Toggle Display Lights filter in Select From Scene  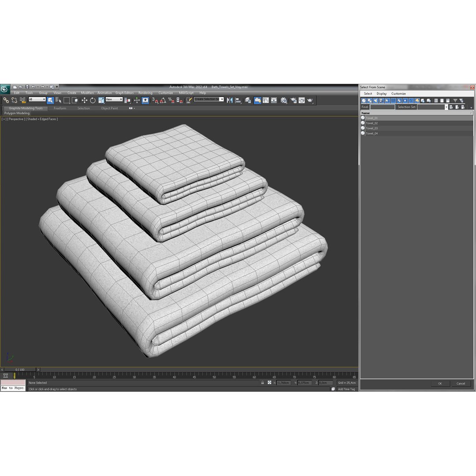point(375,100)
